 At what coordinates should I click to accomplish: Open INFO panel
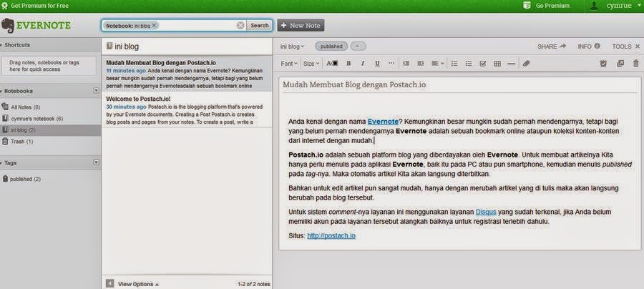(589, 46)
